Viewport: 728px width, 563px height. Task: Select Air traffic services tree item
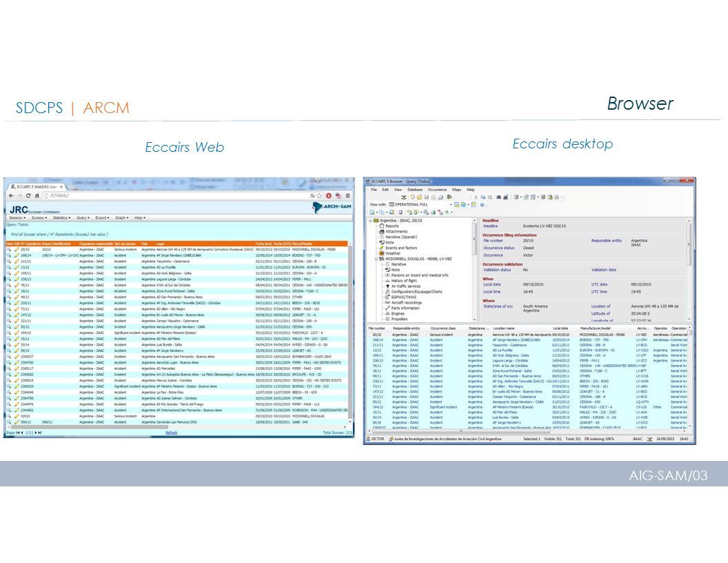[x=406, y=286]
